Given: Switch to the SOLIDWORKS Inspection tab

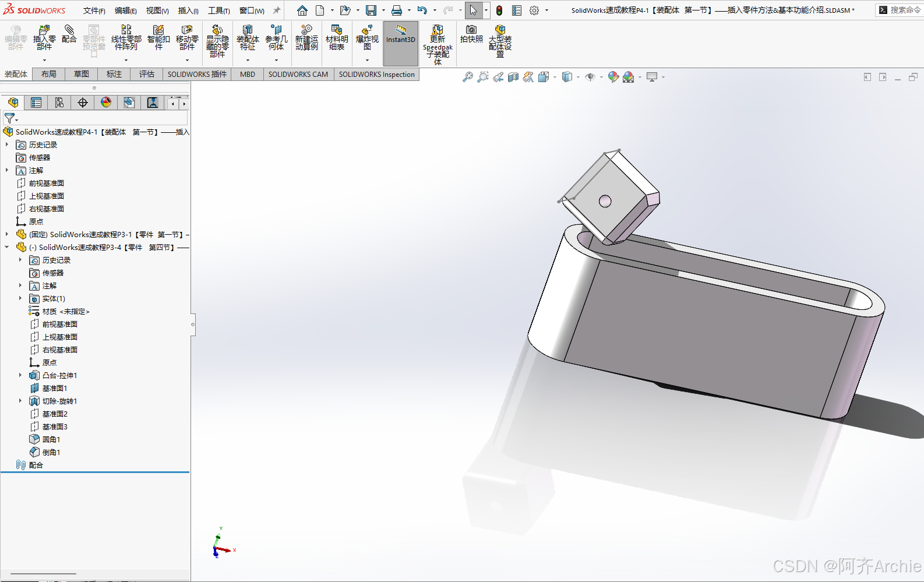Looking at the screenshot, I should tap(377, 74).
